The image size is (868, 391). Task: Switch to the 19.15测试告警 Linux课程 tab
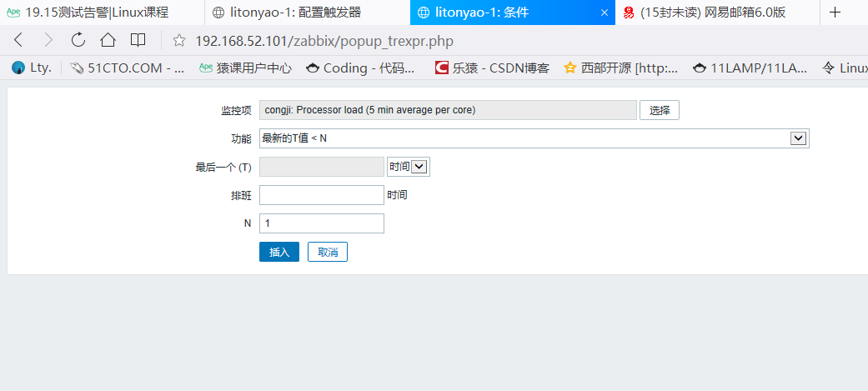click(x=103, y=13)
